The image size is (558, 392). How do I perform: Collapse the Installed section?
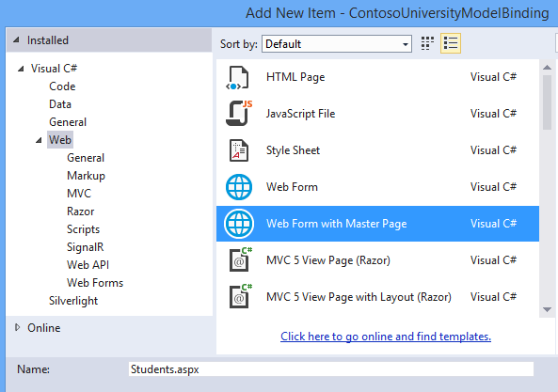click(x=16, y=40)
